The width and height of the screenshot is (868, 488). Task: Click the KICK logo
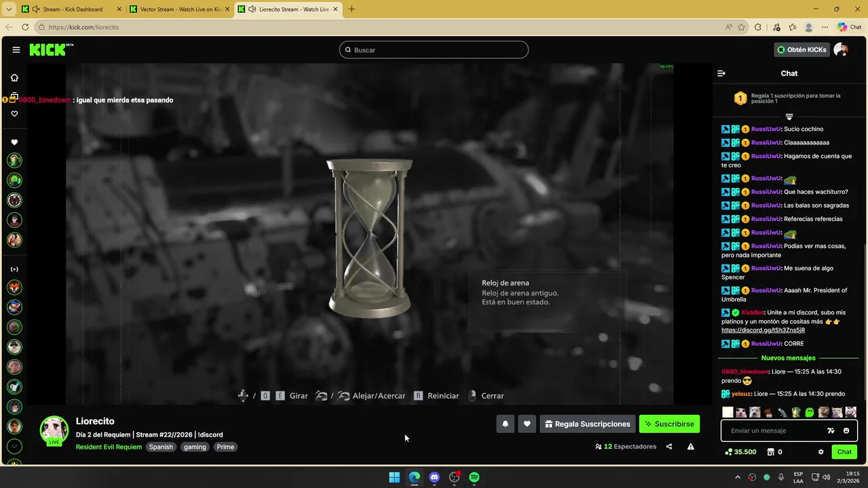coord(51,49)
